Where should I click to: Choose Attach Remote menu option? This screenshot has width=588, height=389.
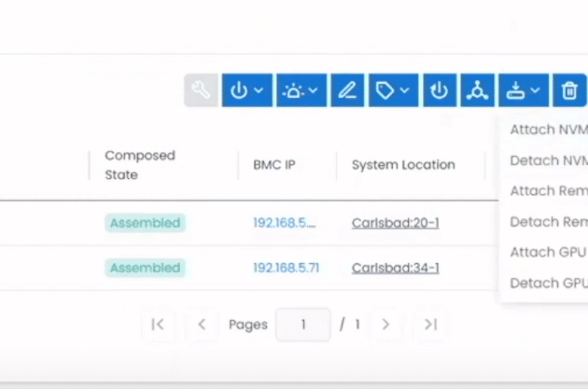point(549,191)
